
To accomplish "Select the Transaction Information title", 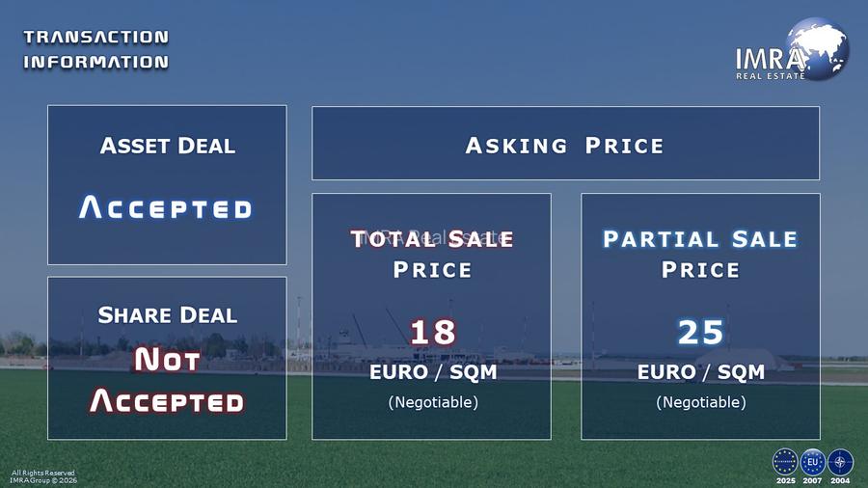I will coord(95,49).
